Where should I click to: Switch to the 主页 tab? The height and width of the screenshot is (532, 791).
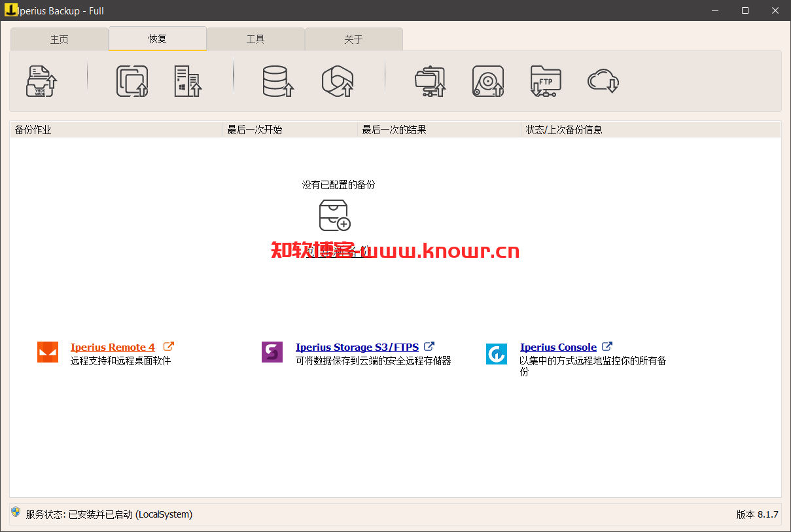[x=60, y=39]
